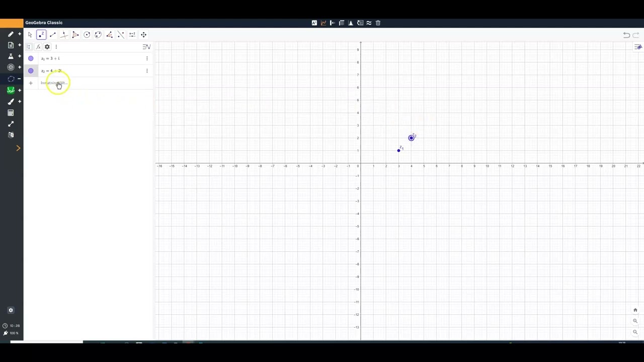
Task: Click the A text size icon in top bar
Action: [x=314, y=23]
